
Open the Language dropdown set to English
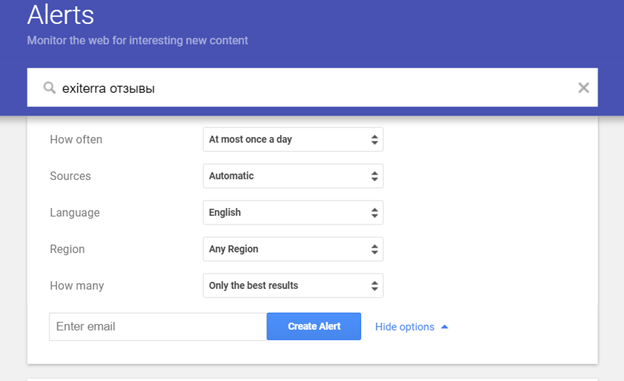coord(293,213)
